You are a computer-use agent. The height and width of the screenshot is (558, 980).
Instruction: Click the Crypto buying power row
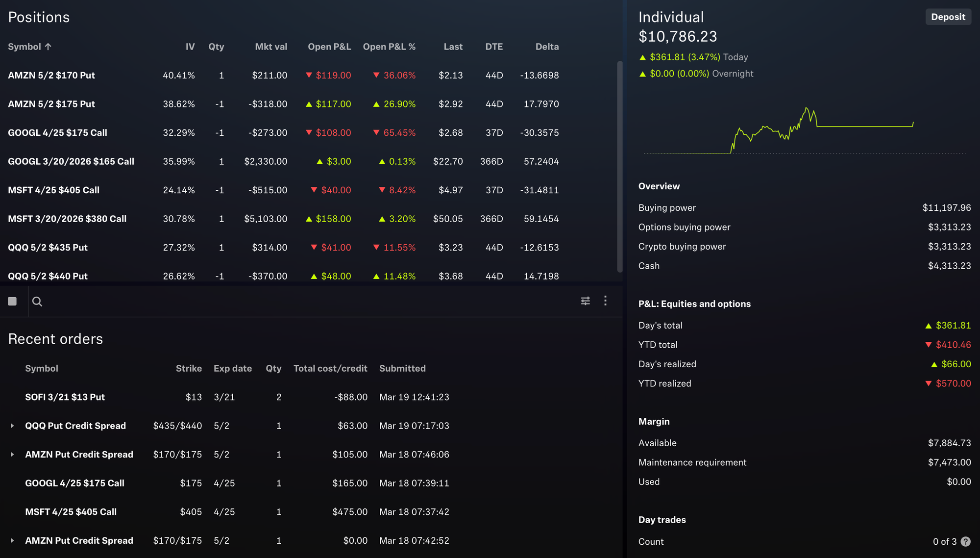(805, 246)
